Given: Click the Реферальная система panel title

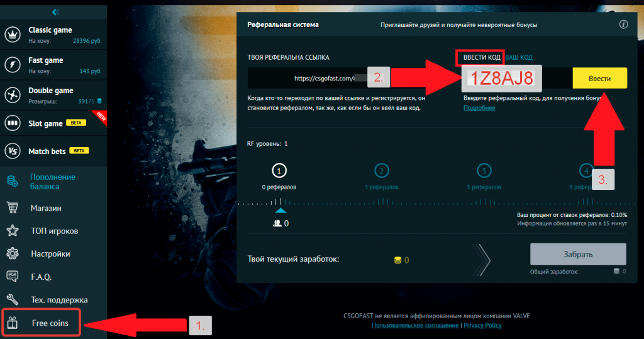Looking at the screenshot, I should click(283, 25).
